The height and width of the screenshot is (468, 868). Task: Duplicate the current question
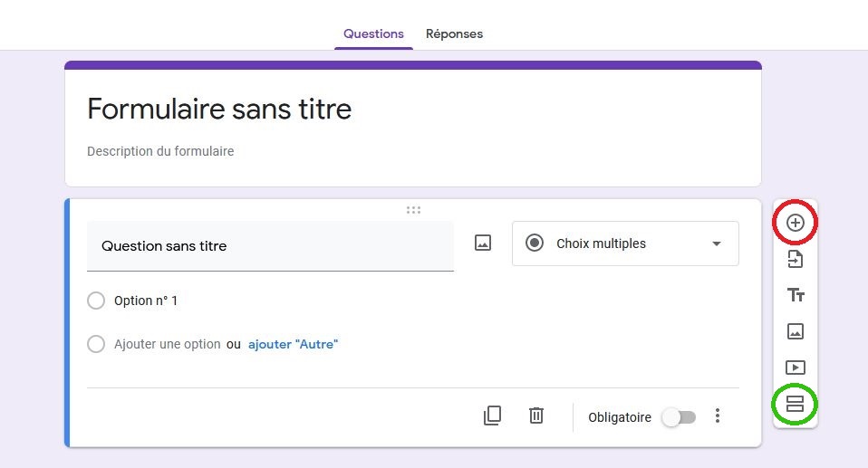click(x=492, y=415)
